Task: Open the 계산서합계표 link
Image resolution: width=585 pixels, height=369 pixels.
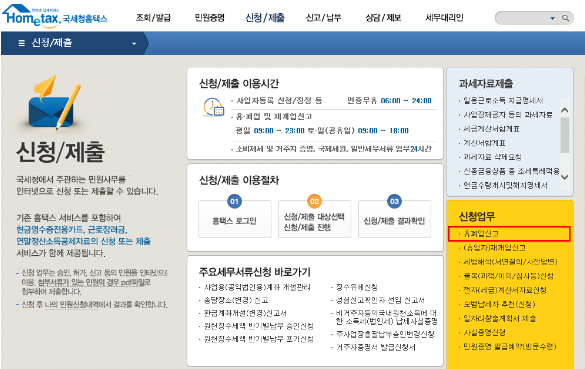Action: pyautogui.click(x=484, y=143)
